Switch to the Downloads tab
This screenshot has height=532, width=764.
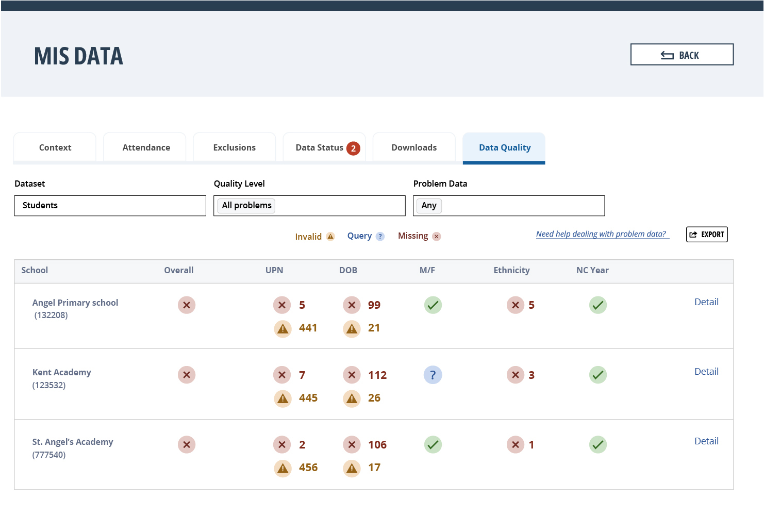(x=414, y=147)
